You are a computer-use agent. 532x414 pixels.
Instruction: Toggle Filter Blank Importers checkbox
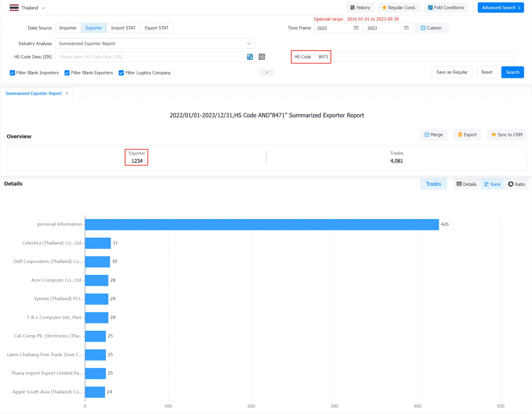12,73
